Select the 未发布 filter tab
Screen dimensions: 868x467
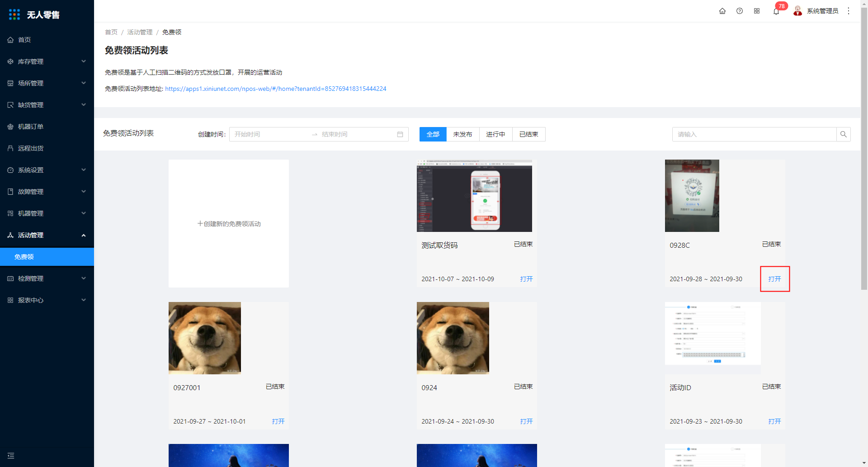coord(462,134)
